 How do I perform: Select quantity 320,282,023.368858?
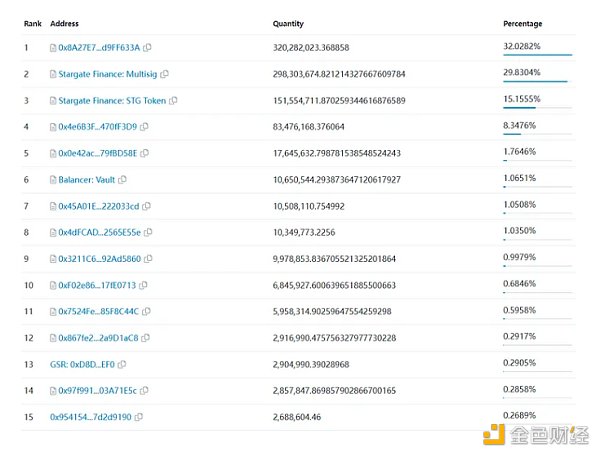coord(311,47)
